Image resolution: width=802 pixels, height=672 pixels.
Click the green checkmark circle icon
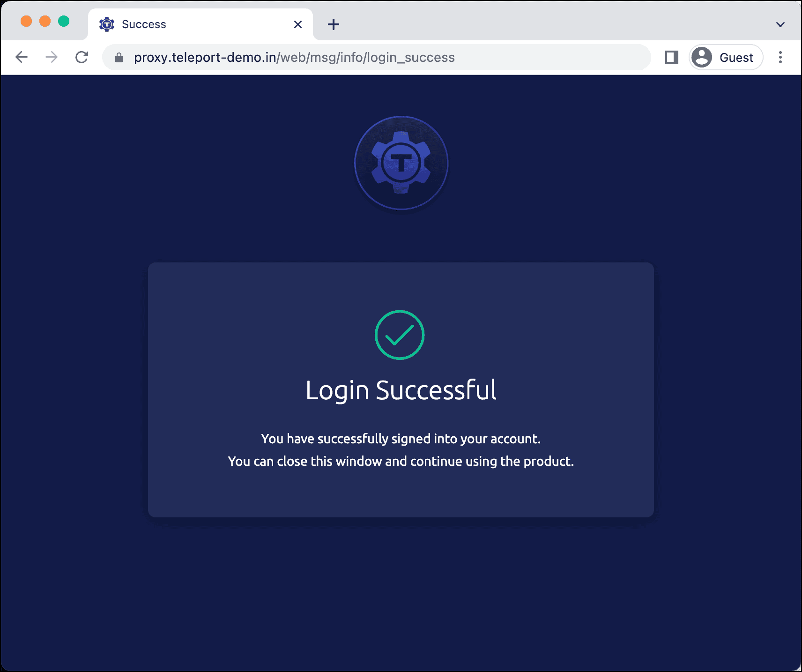(400, 335)
